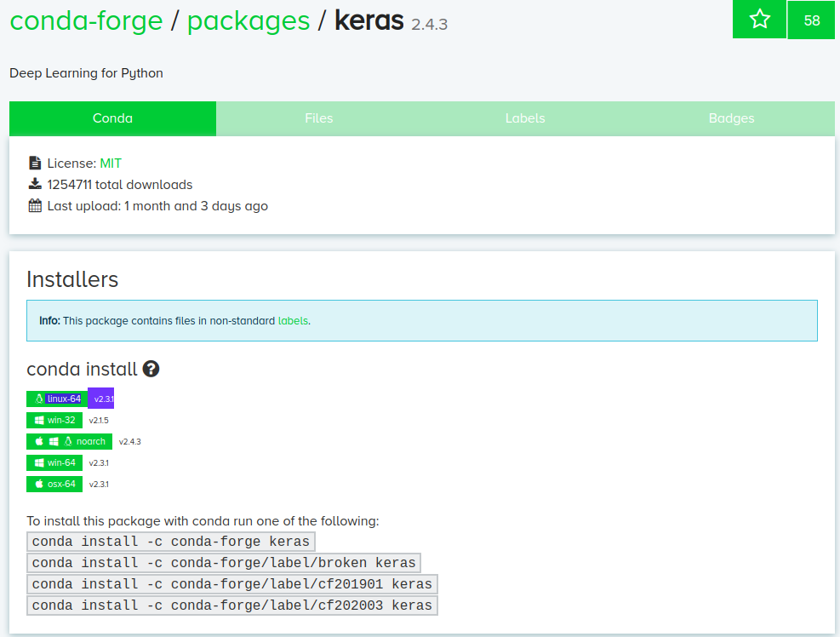The width and height of the screenshot is (840, 637).
Task: Go to the packages breadcrumb link
Action: pyautogui.click(x=249, y=21)
